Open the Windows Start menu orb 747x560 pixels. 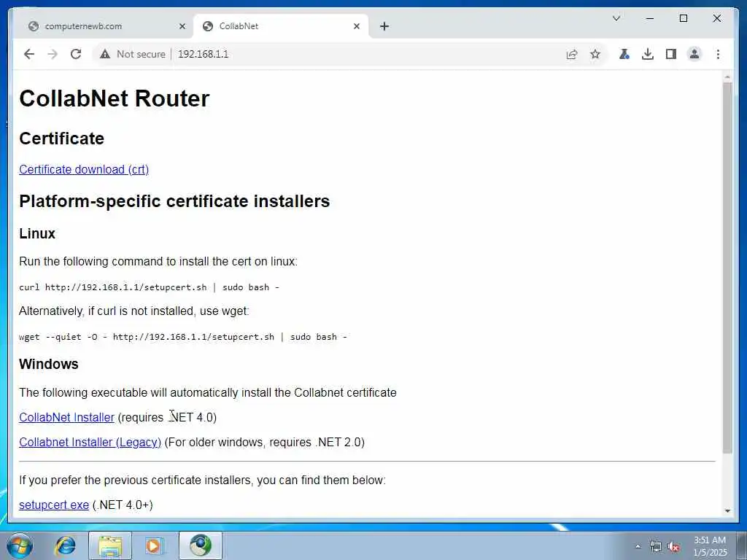click(x=20, y=545)
